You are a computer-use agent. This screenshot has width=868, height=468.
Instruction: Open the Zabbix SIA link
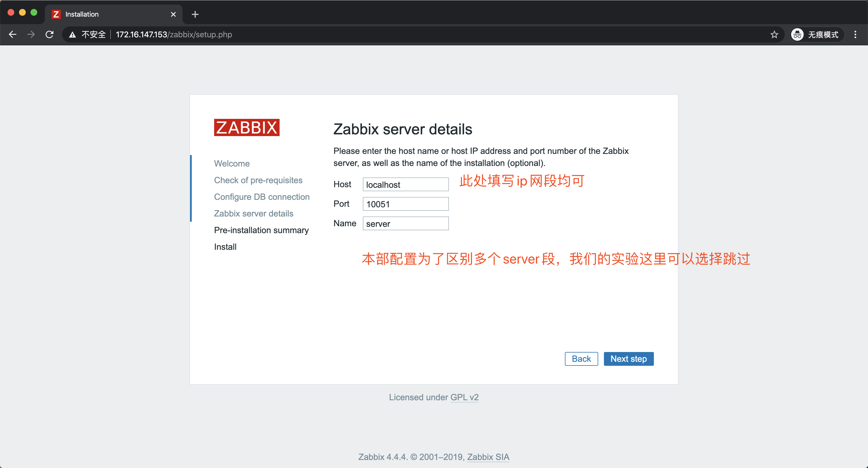(488, 457)
